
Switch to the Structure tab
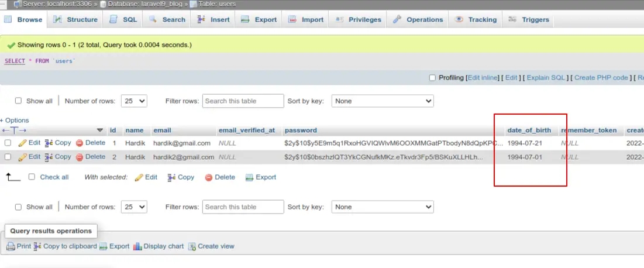coord(75,19)
